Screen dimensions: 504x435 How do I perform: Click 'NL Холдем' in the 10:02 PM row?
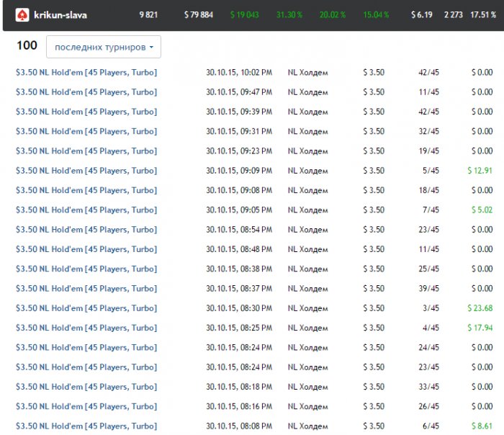(x=308, y=72)
